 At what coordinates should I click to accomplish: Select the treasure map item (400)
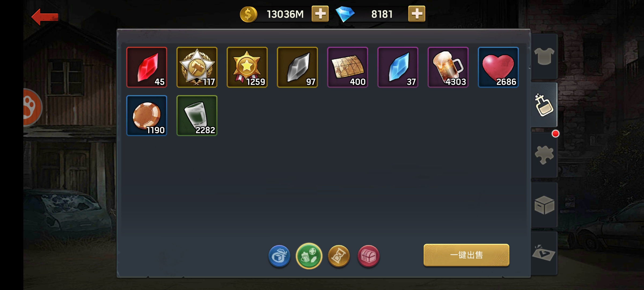click(x=347, y=67)
